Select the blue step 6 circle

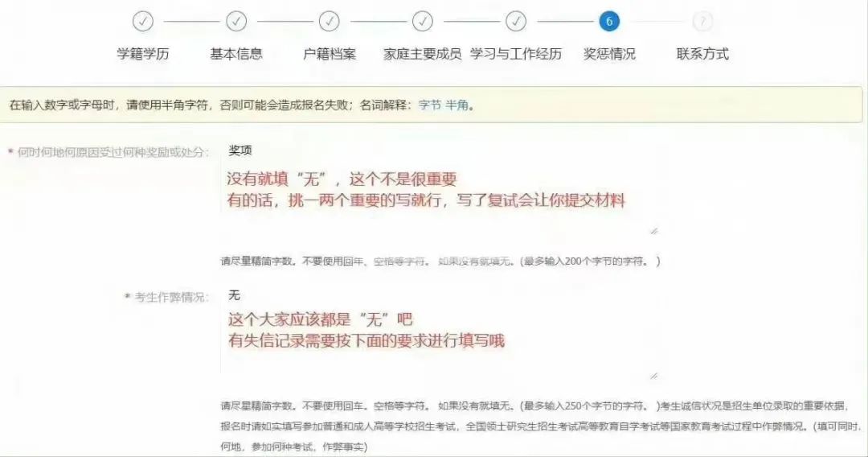609,22
